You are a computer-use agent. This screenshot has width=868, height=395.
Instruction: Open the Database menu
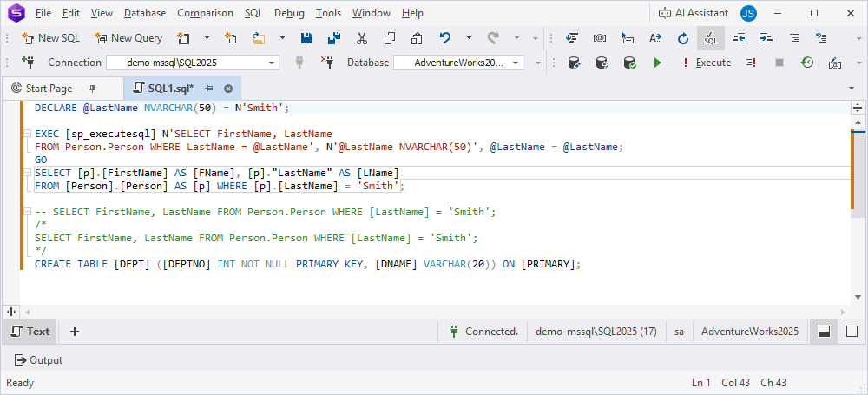[145, 13]
